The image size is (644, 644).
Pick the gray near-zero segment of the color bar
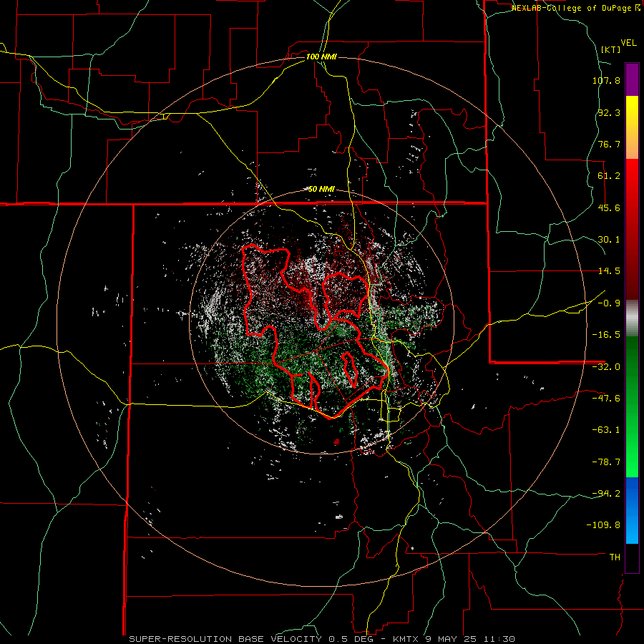tap(632, 318)
